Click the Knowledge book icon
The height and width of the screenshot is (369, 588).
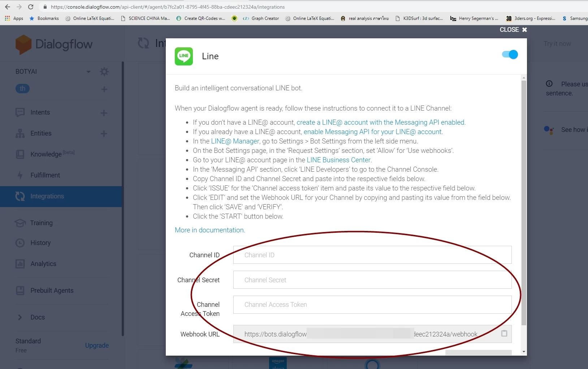point(20,154)
